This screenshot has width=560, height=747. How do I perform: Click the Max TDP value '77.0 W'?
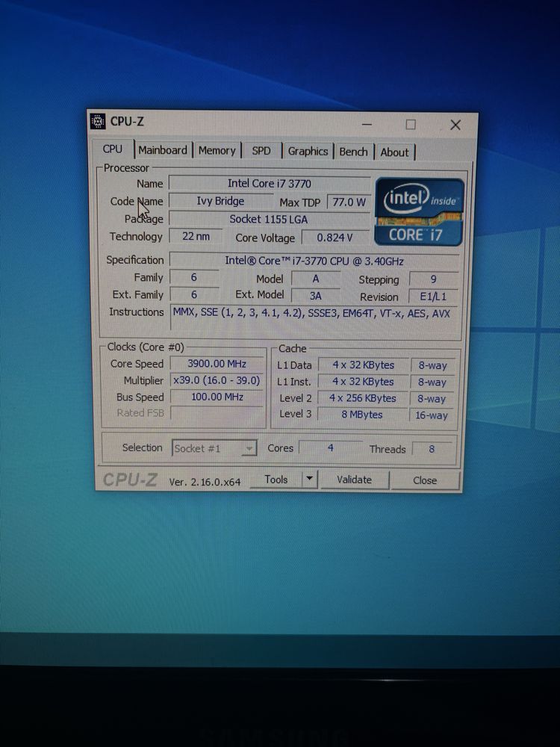[349, 202]
